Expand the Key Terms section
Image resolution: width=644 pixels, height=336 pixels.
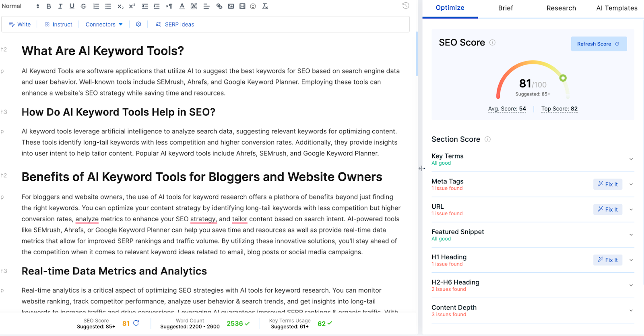[x=631, y=159]
